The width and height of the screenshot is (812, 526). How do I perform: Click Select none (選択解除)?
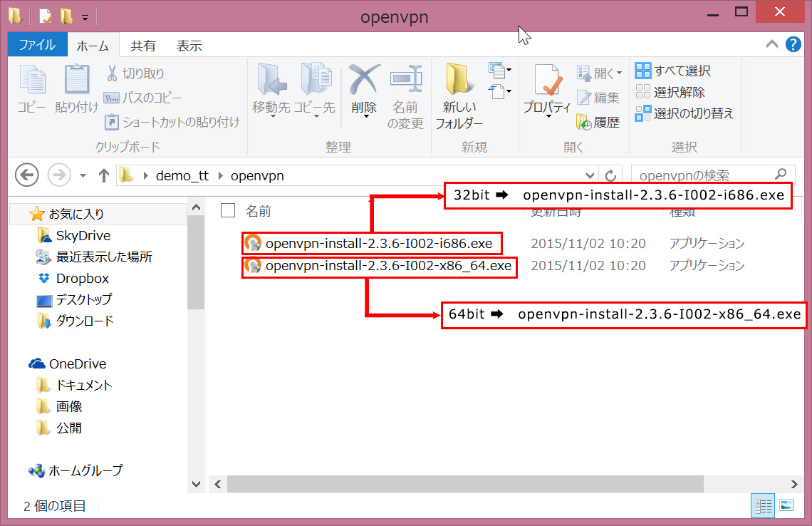(670, 92)
